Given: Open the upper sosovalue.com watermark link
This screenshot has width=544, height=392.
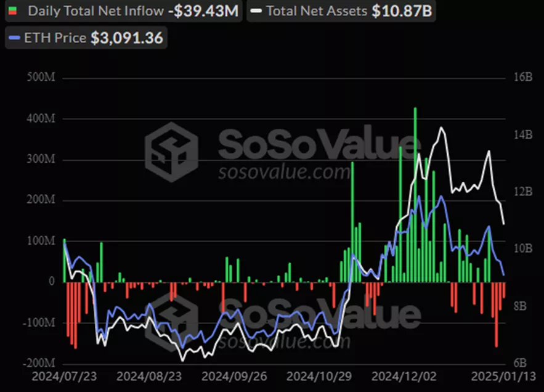Looking at the screenshot, I should (x=285, y=171).
